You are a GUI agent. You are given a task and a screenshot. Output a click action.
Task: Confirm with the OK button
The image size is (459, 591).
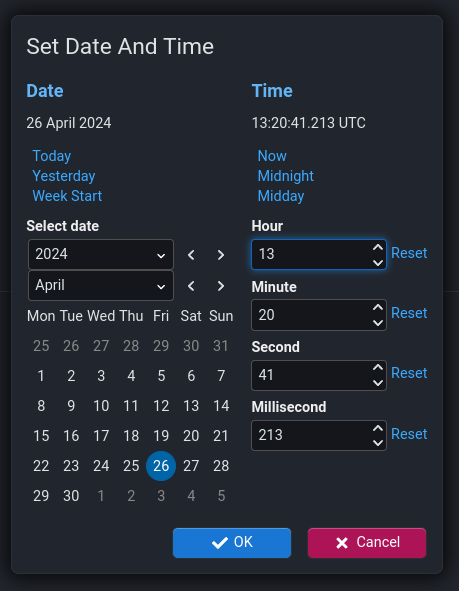232,543
